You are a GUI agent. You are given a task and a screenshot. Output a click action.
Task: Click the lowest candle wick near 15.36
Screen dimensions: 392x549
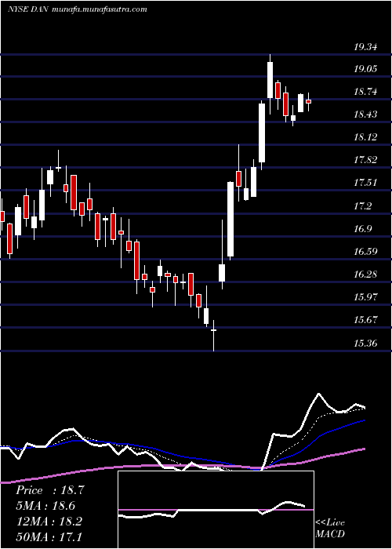(x=213, y=336)
